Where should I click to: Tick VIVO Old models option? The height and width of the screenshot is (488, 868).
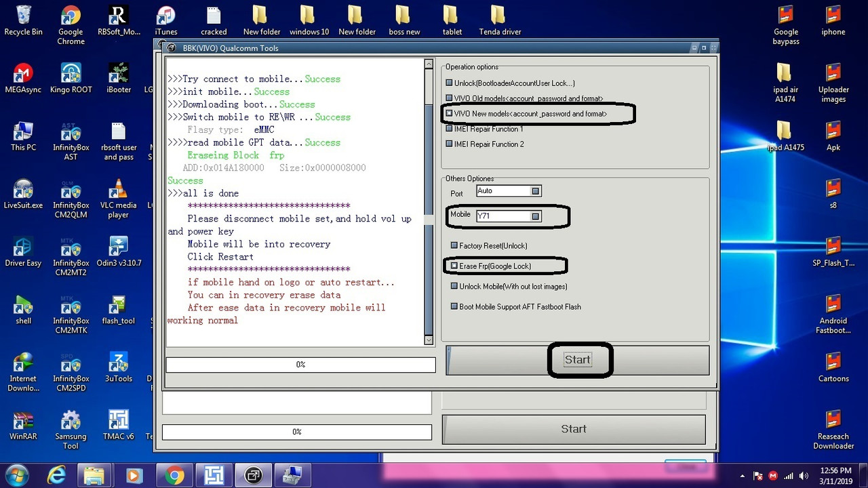pos(449,98)
